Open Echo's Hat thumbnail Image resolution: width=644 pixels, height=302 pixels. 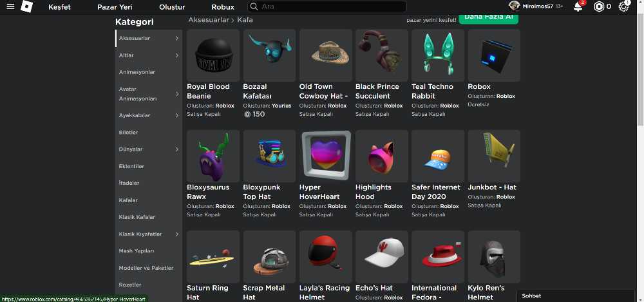point(382,256)
